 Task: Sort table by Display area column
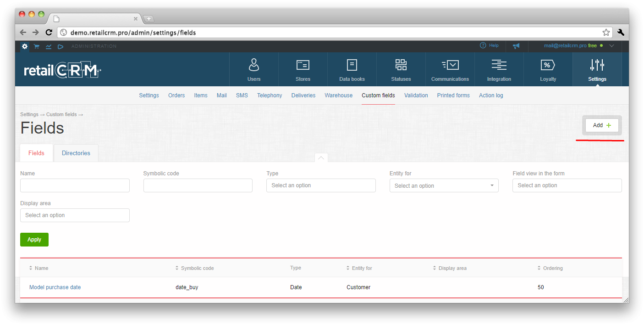pyautogui.click(x=450, y=268)
